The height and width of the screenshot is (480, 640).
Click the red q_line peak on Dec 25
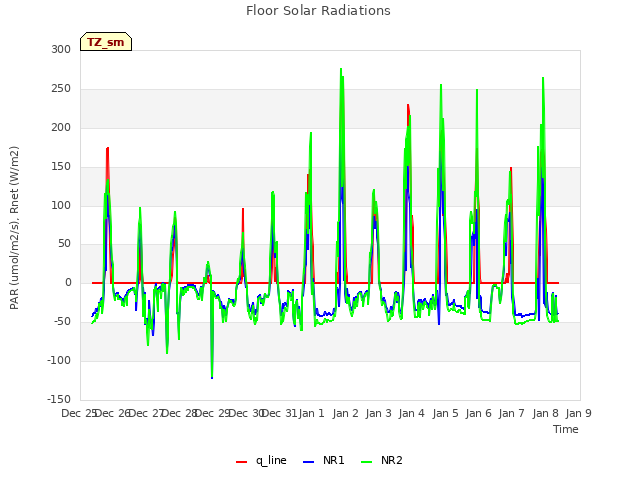107,148
